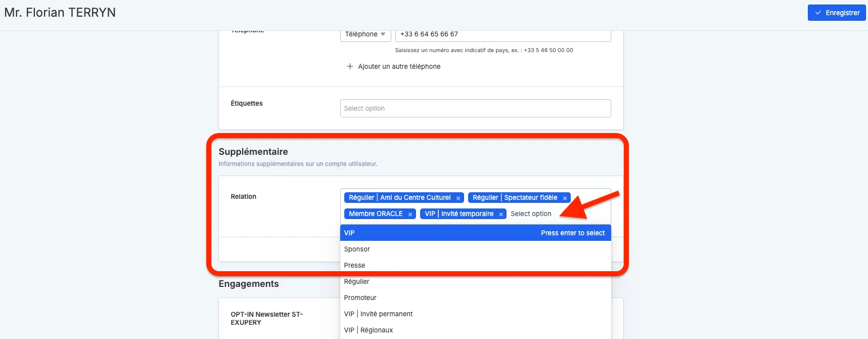This screenshot has width=868, height=339.
Task: Click "Ajouter un autre téléphone" link
Action: pyautogui.click(x=399, y=66)
